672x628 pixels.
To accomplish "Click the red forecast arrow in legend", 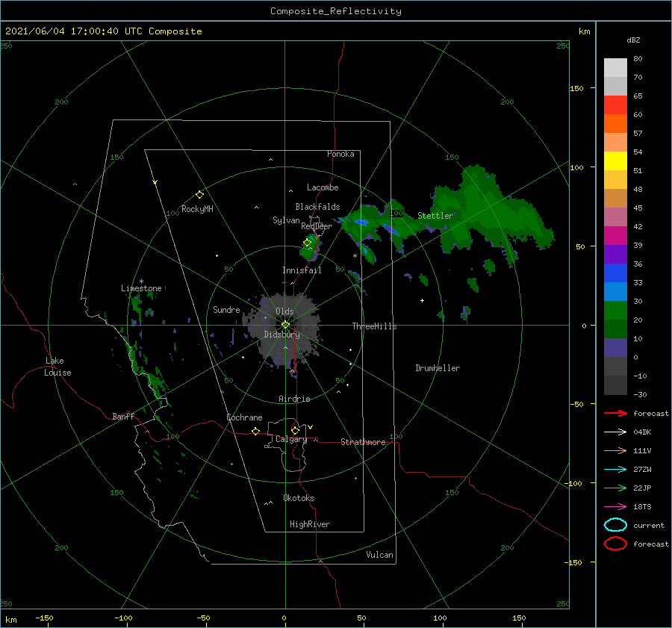I will coord(615,413).
